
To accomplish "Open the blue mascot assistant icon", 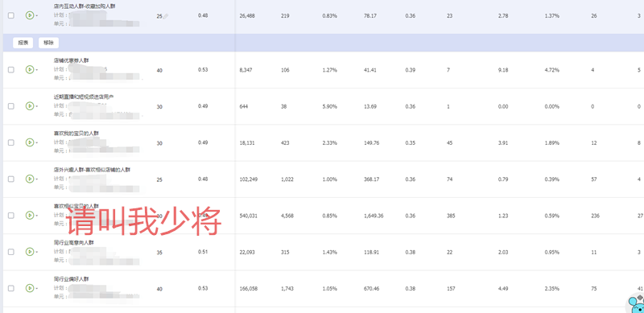I will [x=637, y=304].
